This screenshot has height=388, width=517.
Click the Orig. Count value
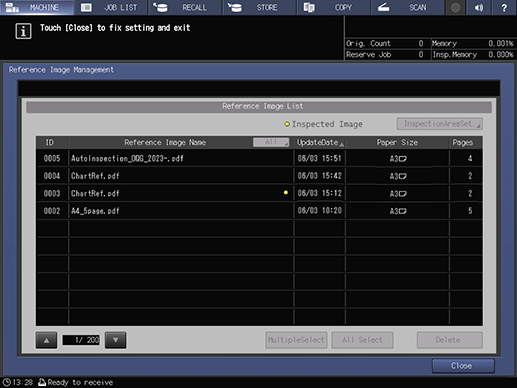point(421,43)
